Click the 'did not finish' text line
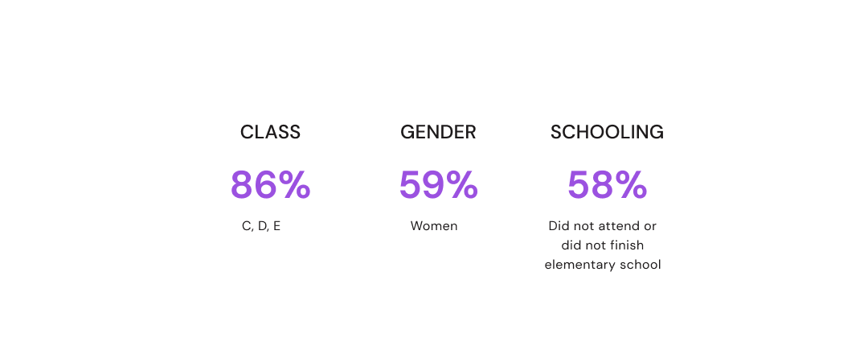Viewport: 868px width, 346px height. click(x=603, y=245)
